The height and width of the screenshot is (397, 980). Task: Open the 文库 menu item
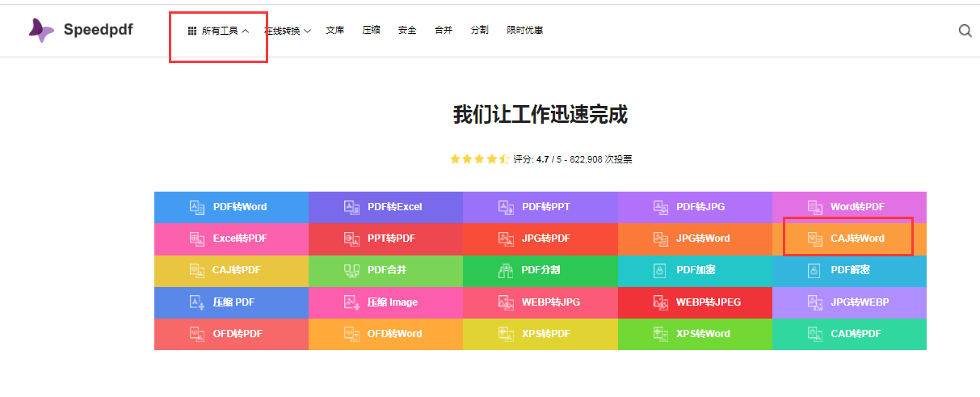coord(334,30)
